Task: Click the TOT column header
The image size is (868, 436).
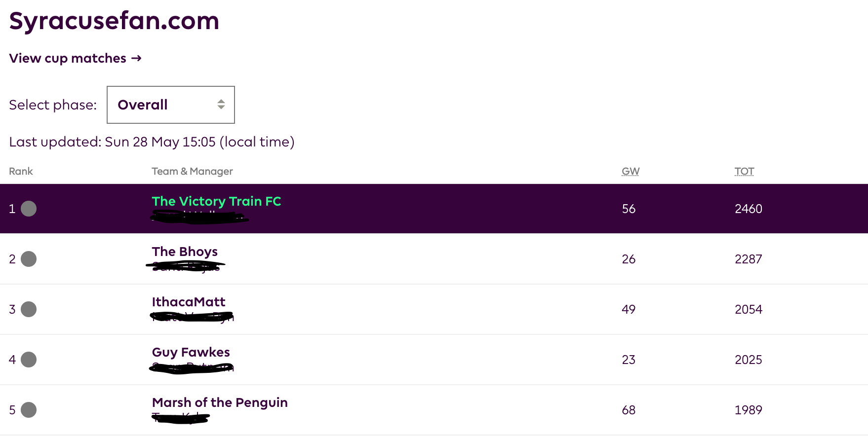Action: point(744,171)
